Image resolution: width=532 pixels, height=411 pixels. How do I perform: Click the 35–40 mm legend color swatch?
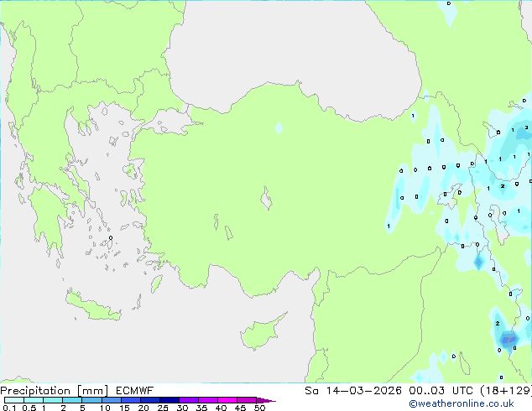(x=207, y=400)
